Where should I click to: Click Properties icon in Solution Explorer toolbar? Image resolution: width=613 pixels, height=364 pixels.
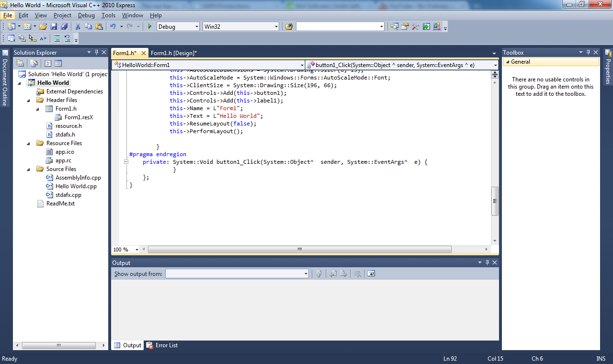click(20, 63)
